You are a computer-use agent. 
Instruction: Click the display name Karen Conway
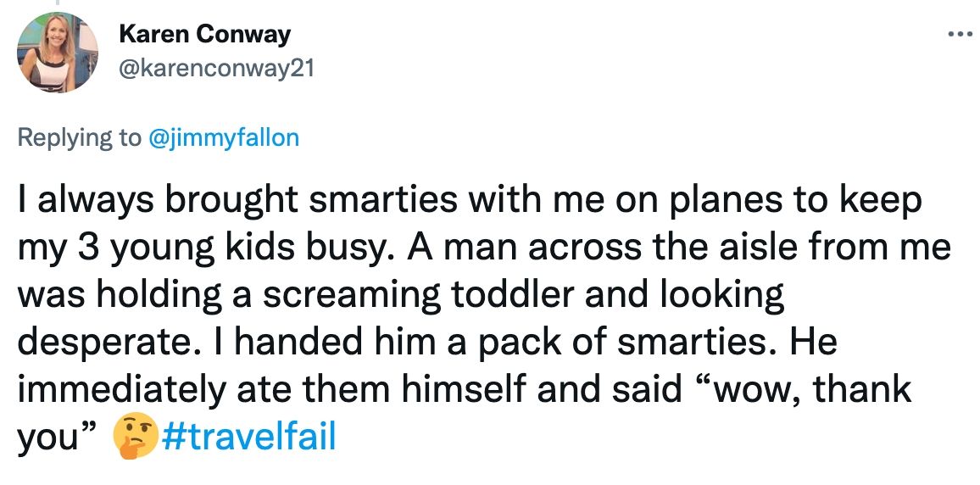pos(204,35)
